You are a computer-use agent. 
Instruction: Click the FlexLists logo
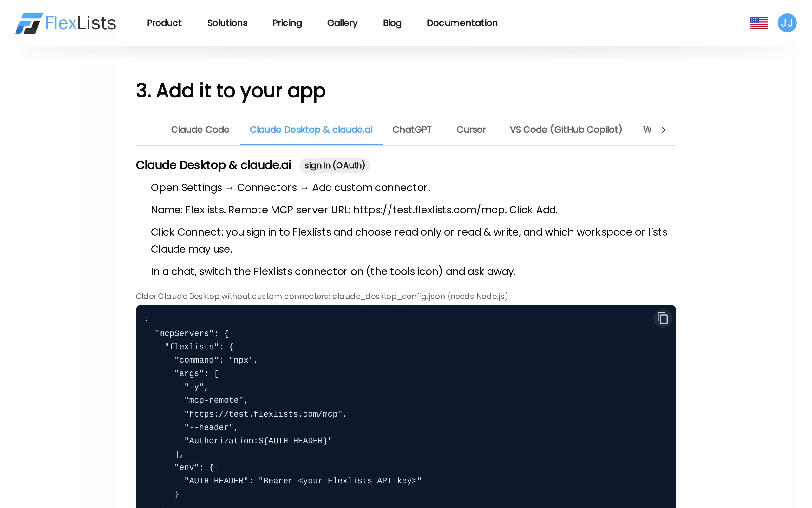pos(65,23)
